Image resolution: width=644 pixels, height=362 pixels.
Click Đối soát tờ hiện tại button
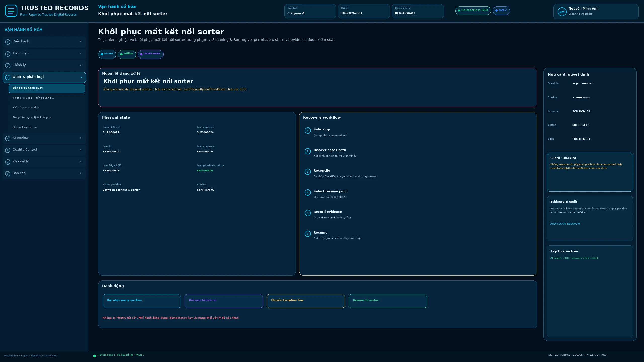click(224, 301)
